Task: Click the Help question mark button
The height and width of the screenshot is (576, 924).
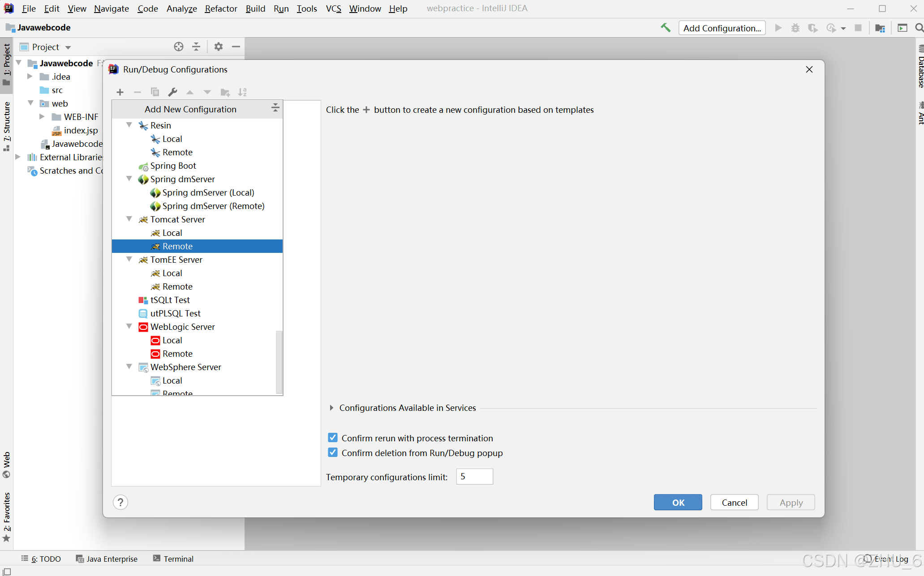Action: click(x=120, y=502)
